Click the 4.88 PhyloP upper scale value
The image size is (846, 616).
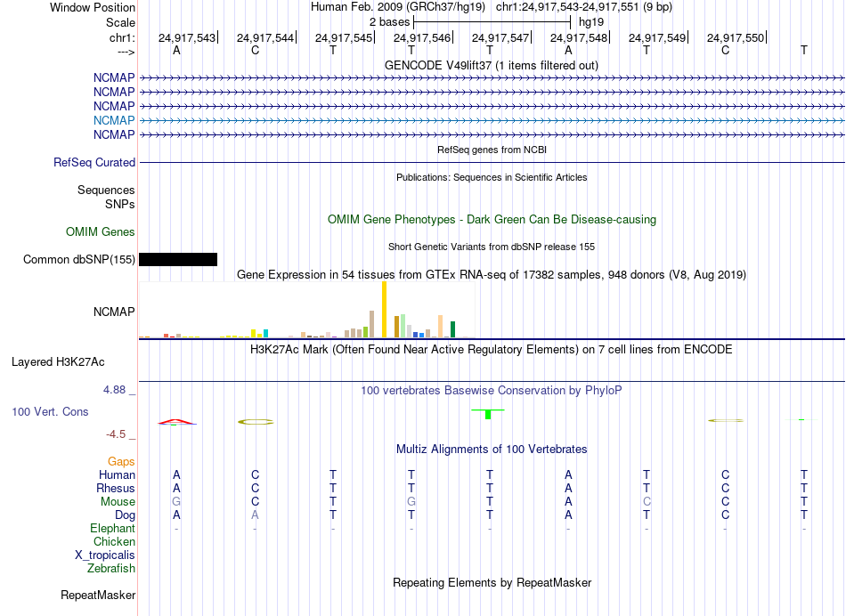point(114,389)
